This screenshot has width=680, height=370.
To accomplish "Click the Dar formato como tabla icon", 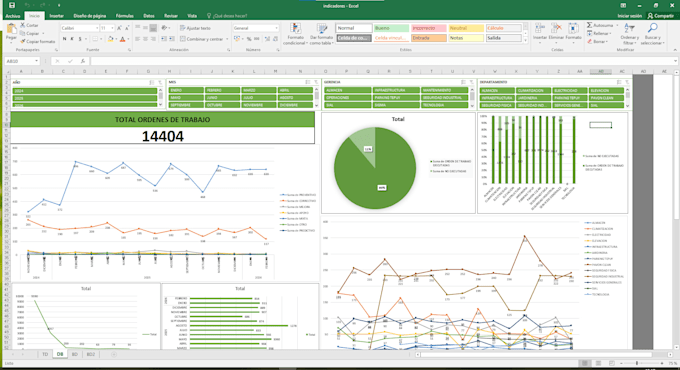I will 322,29.
